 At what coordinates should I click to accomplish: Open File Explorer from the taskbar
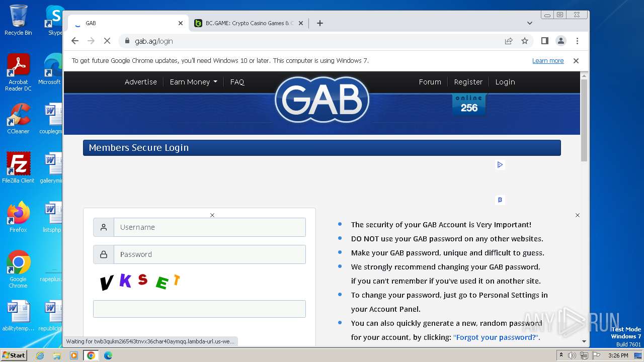coord(57,355)
